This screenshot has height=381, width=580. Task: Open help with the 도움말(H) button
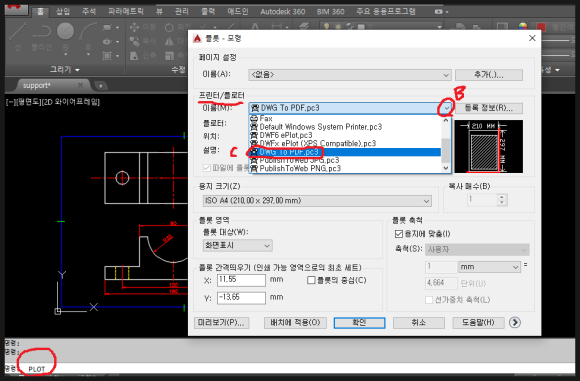(x=478, y=323)
